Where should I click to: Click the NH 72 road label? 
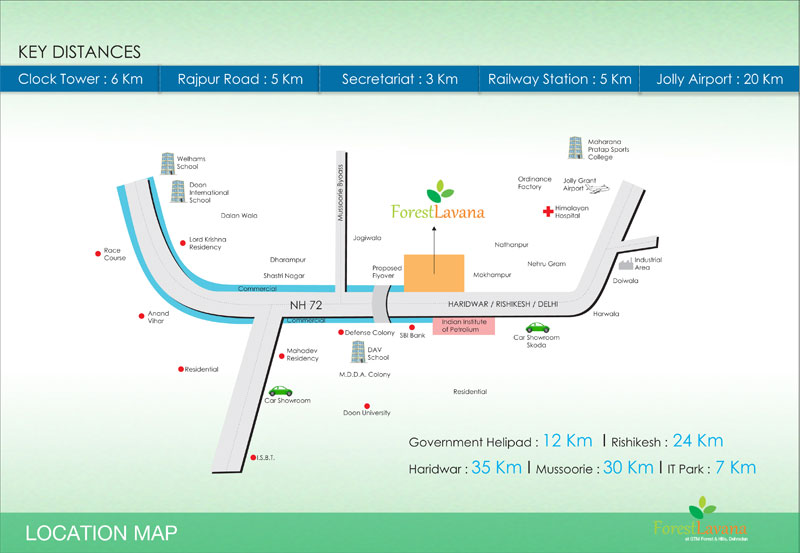(x=306, y=305)
